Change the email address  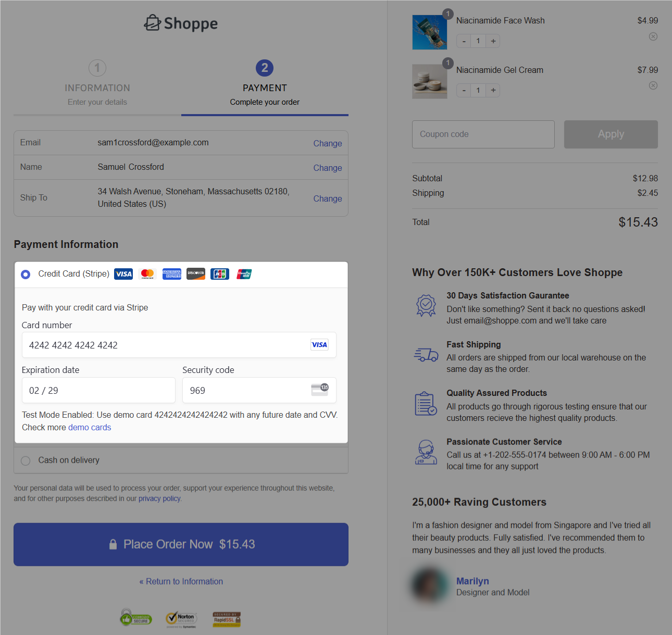coord(327,143)
